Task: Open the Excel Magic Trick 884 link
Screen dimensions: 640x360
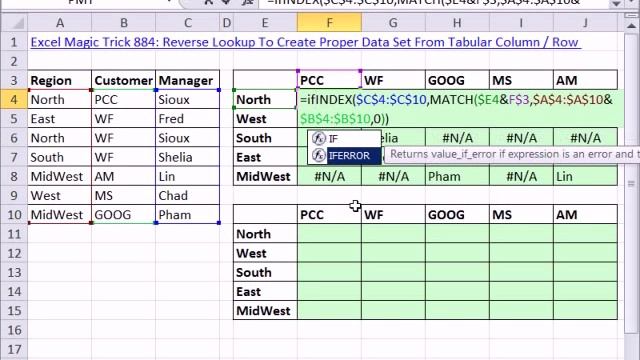Action: point(304,42)
